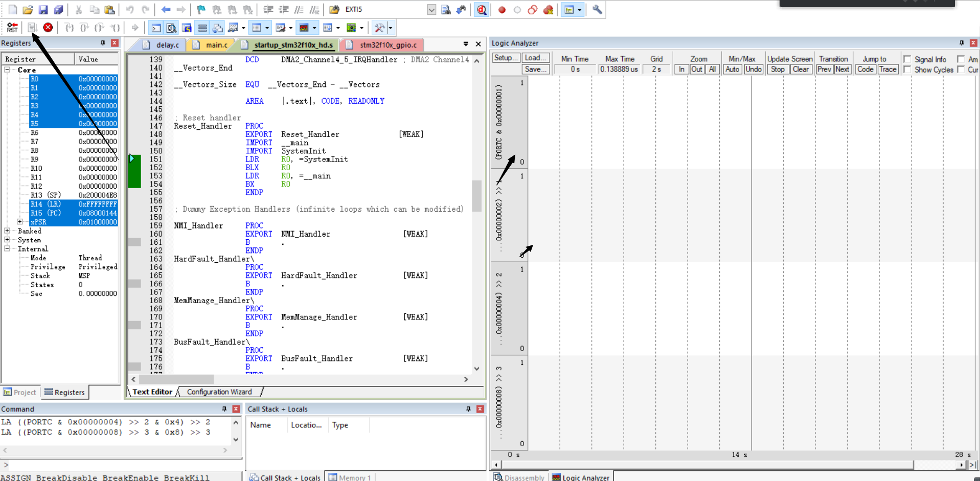Click the Save... button in Logic Analyzer
Viewport: 980px width, 481px height.
[536, 69]
